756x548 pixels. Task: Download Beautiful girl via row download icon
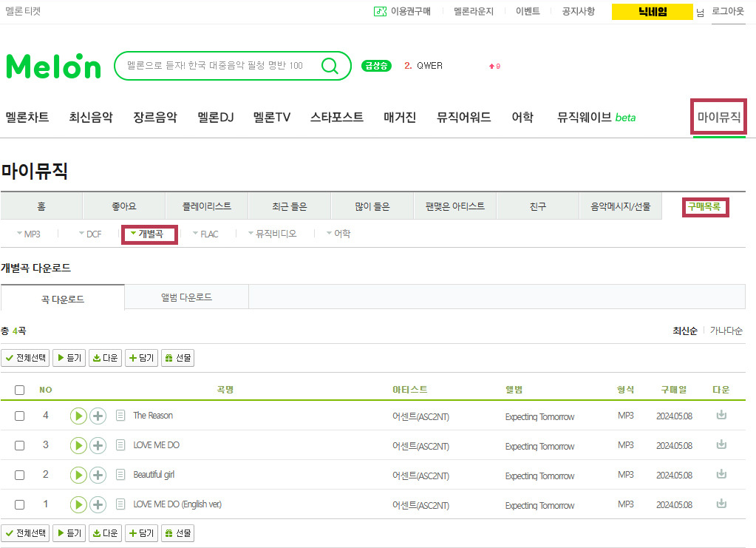pyautogui.click(x=721, y=474)
